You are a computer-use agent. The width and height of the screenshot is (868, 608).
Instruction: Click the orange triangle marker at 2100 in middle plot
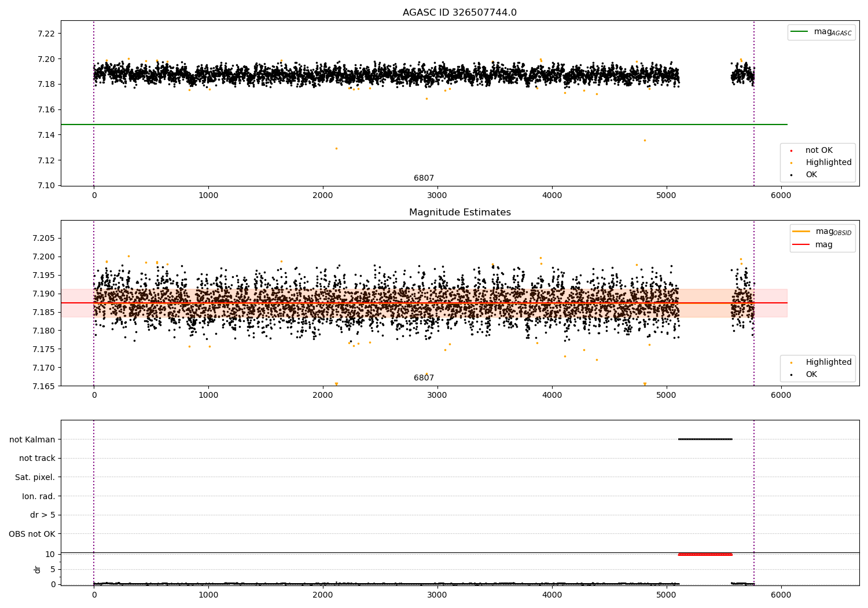pos(336,384)
